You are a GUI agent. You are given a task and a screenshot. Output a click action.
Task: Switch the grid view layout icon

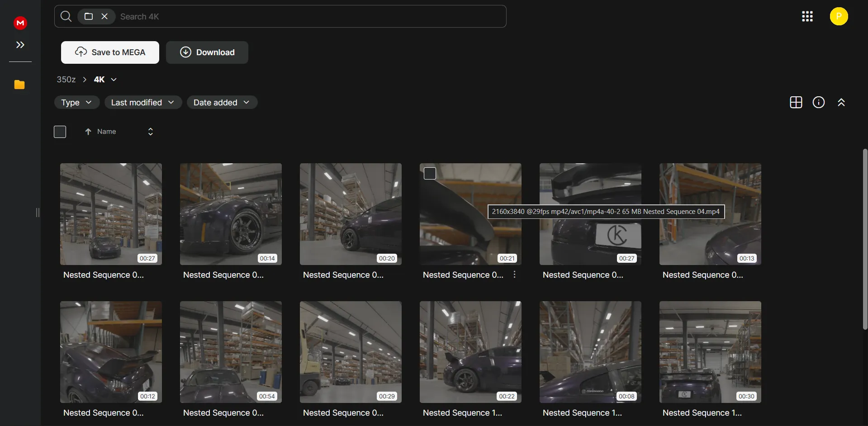796,103
